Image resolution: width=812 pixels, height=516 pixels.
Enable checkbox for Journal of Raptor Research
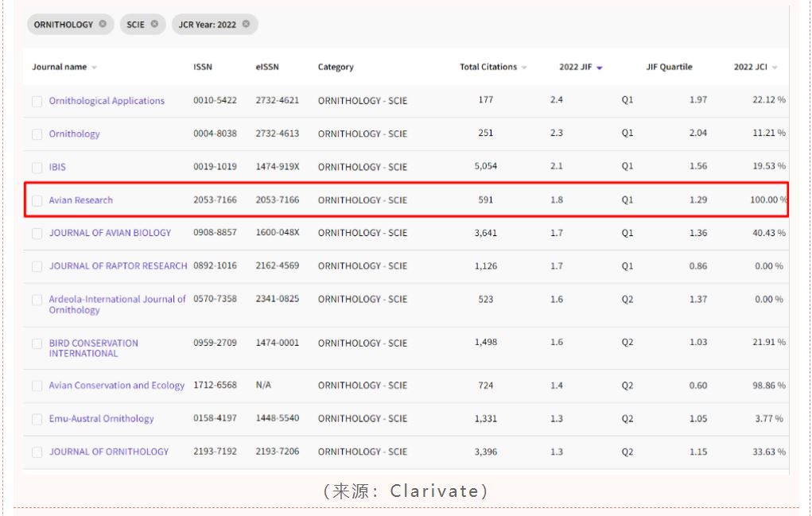[x=37, y=266]
